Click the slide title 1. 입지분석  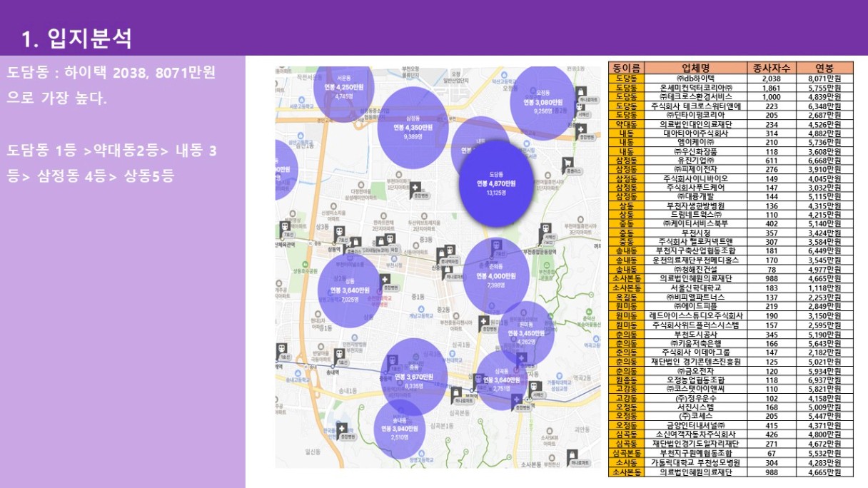(77, 39)
